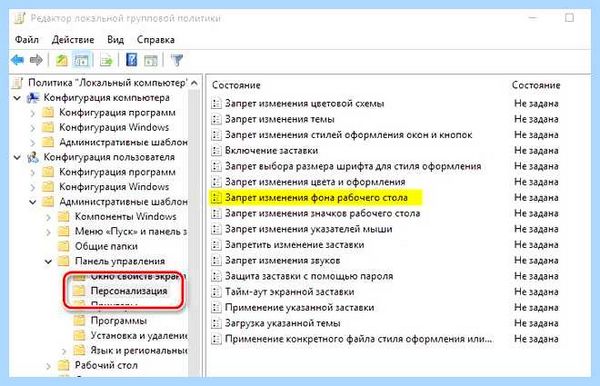This screenshot has width=600, height=386.
Task: Select Запретить изменение заставки policy
Action: click(294, 245)
